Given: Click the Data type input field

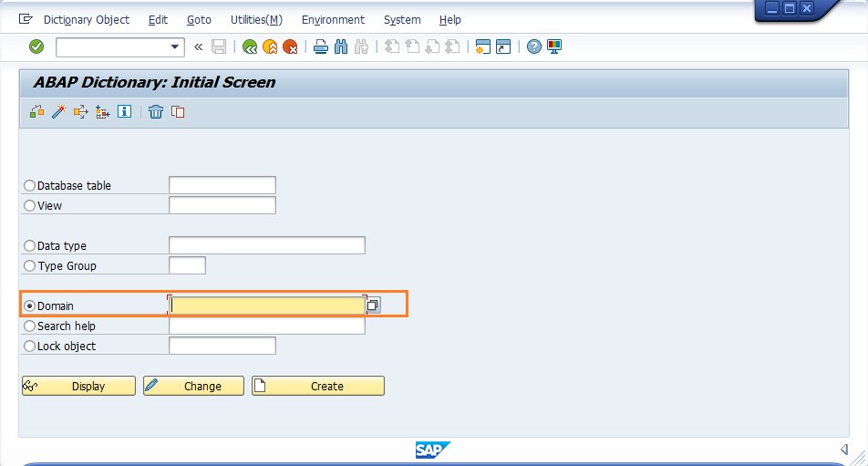Looking at the screenshot, I should click(266, 245).
